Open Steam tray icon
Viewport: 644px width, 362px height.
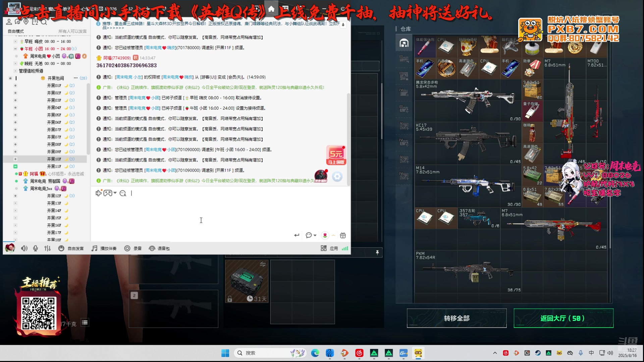538,353
